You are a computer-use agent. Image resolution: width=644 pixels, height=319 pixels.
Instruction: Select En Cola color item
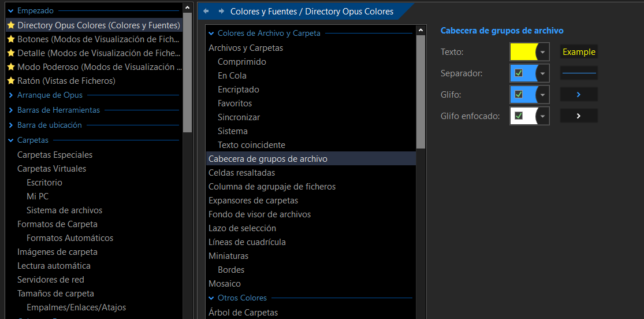(232, 76)
